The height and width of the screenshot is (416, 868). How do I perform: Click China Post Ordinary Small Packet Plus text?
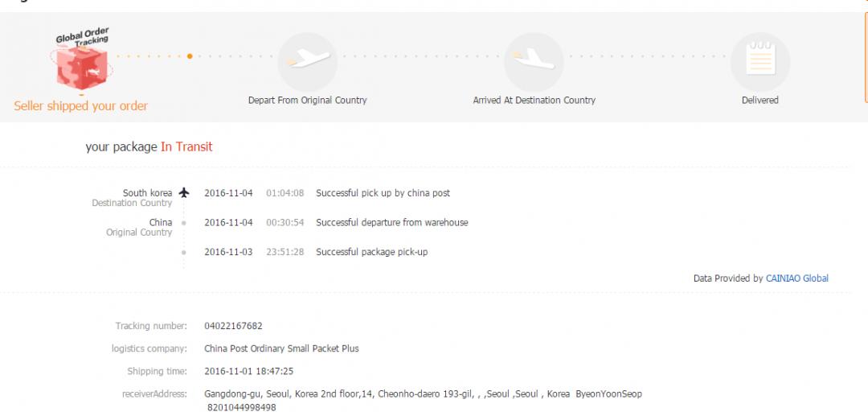pos(281,348)
